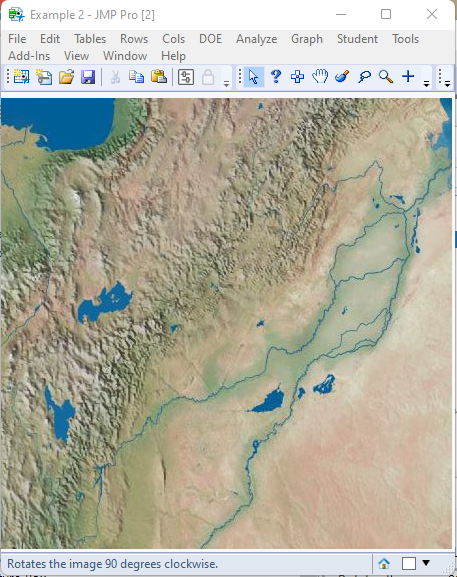Open the Graph menu
The image size is (457, 577).
tap(307, 39)
